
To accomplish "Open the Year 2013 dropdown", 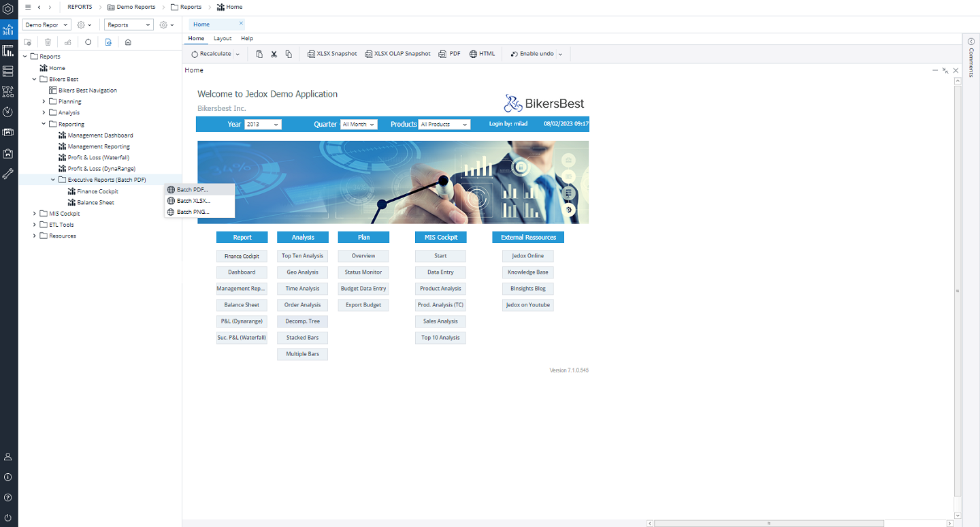I will point(263,125).
